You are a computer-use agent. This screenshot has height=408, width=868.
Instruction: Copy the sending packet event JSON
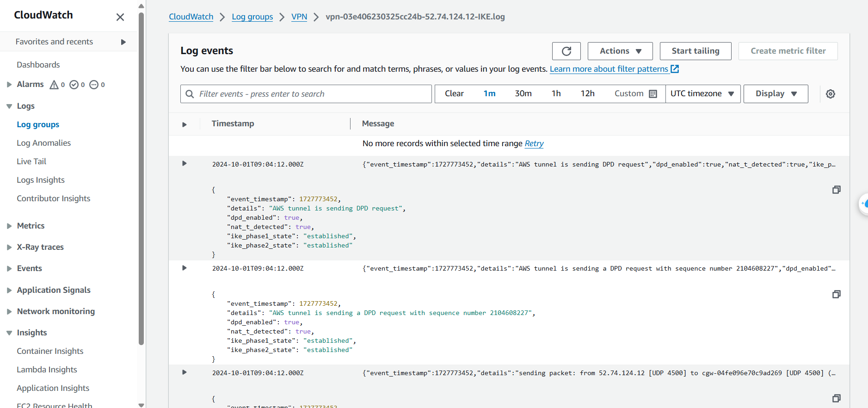pyautogui.click(x=837, y=398)
